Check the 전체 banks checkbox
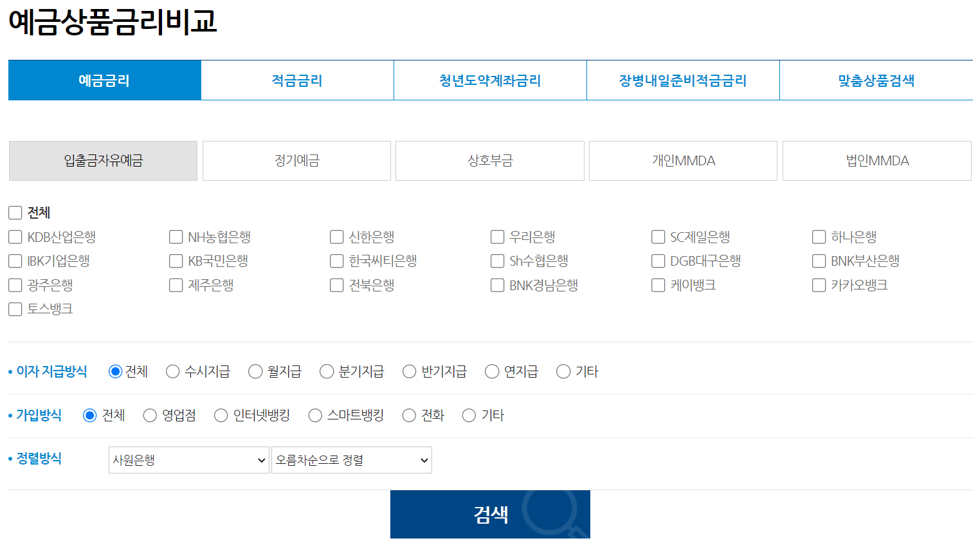The image size is (980, 543). point(15,213)
